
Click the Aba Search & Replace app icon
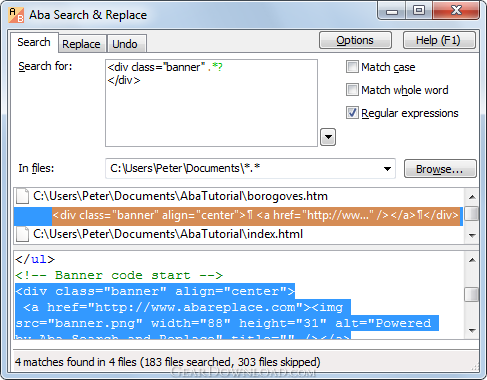tap(16, 15)
